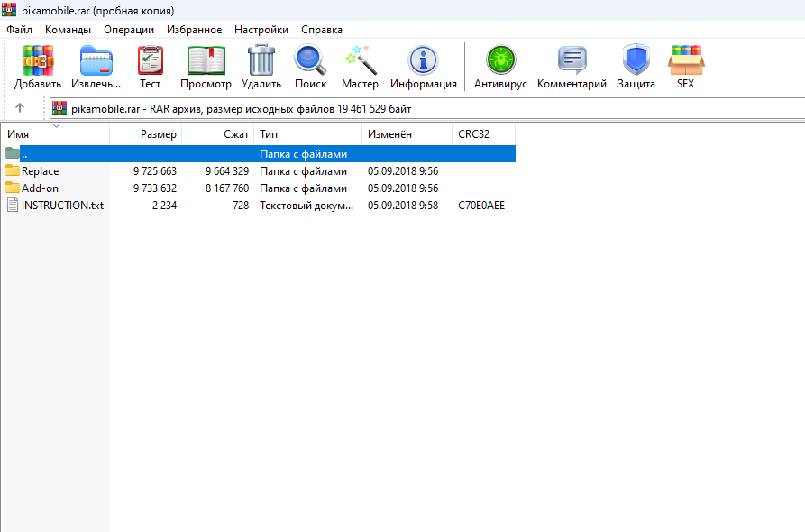Open the Избранное menu
The width and height of the screenshot is (805, 532).
point(194,30)
